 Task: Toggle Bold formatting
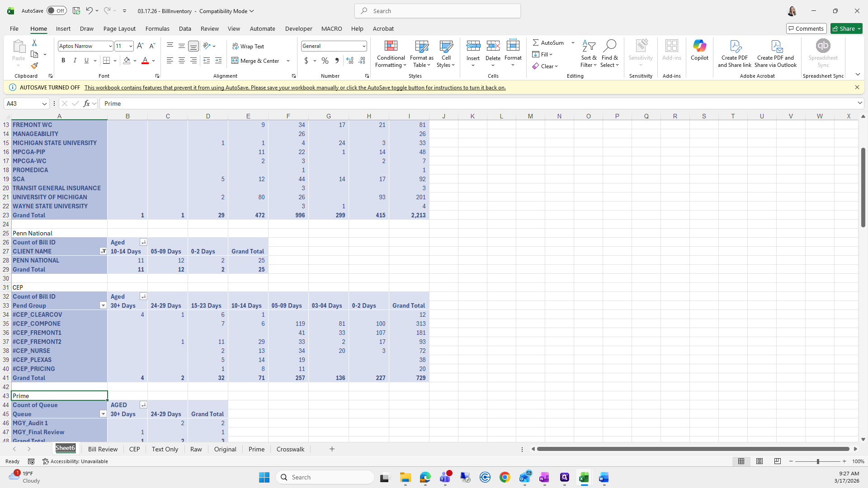63,61
